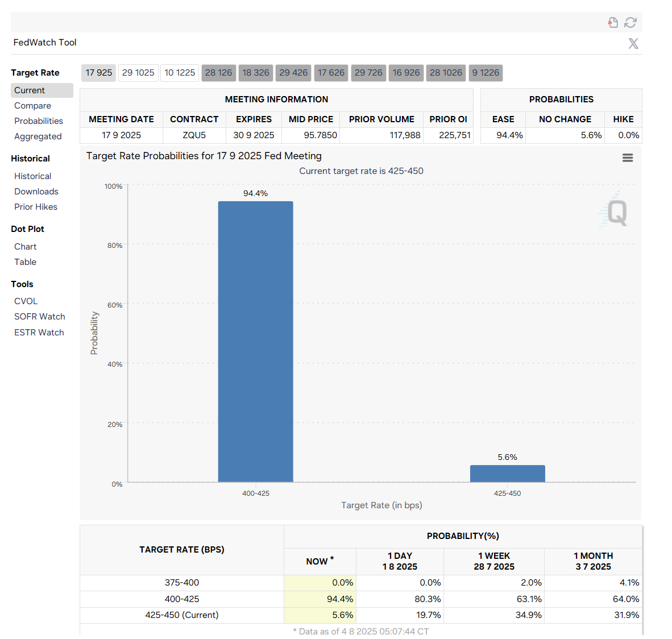Open the 10 1225 meeting date tab

[x=180, y=73]
